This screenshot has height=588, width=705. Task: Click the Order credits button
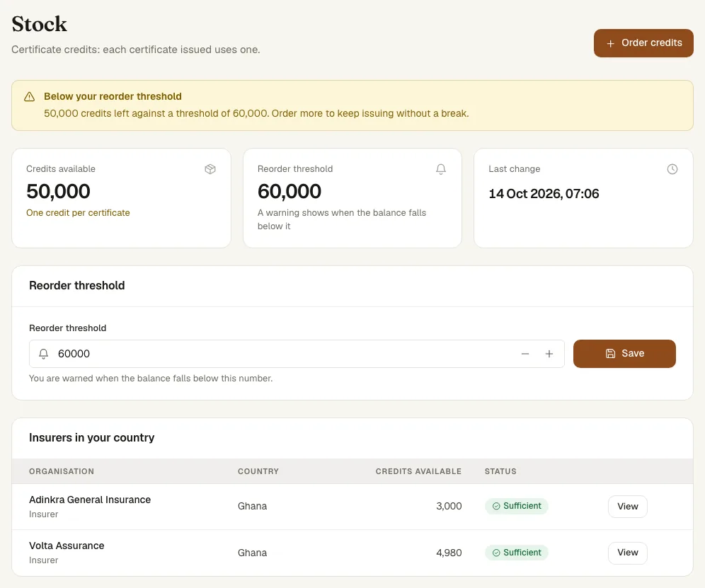(643, 43)
